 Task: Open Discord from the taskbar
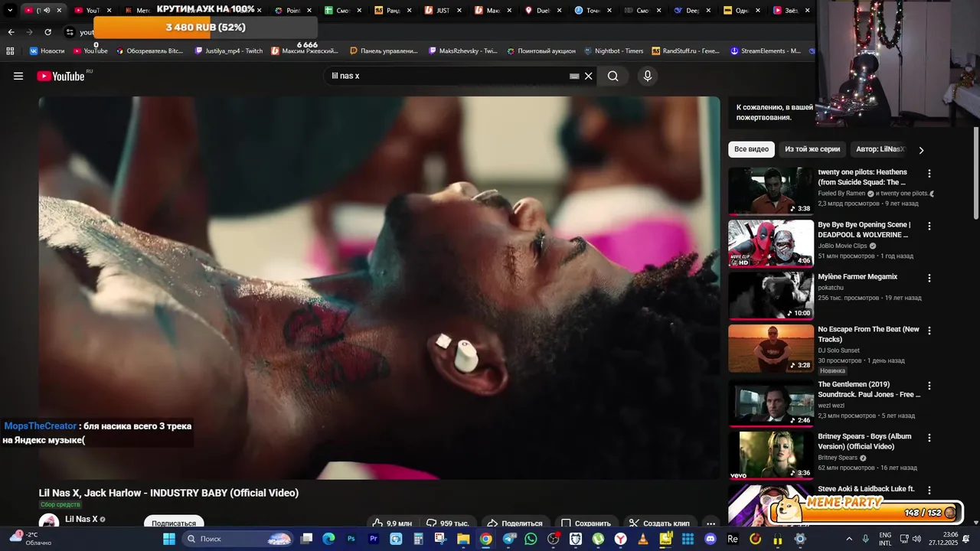[710, 539]
